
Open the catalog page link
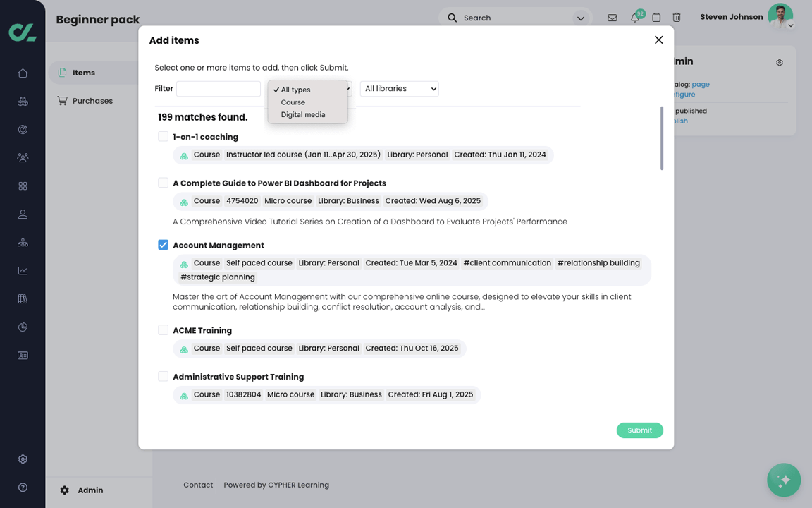click(701, 85)
